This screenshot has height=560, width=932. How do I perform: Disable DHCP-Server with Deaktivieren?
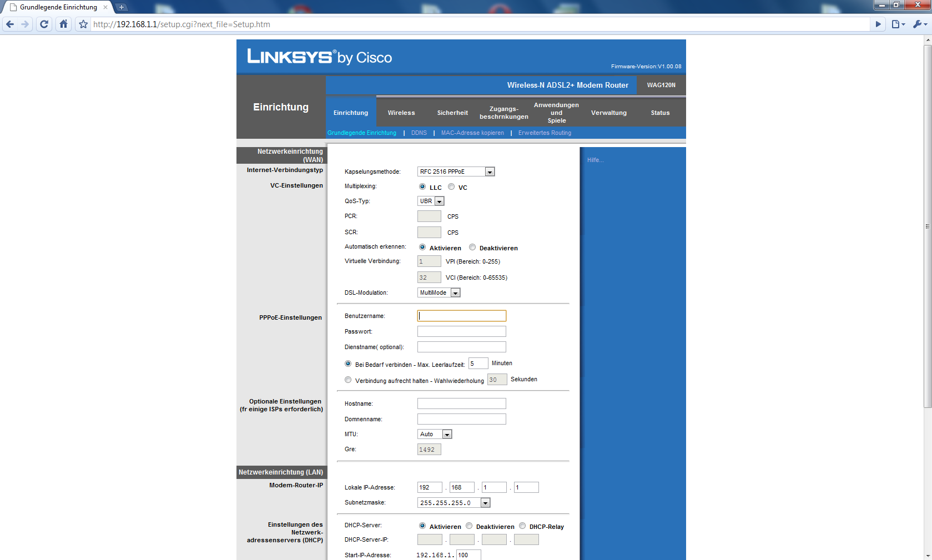(469, 526)
